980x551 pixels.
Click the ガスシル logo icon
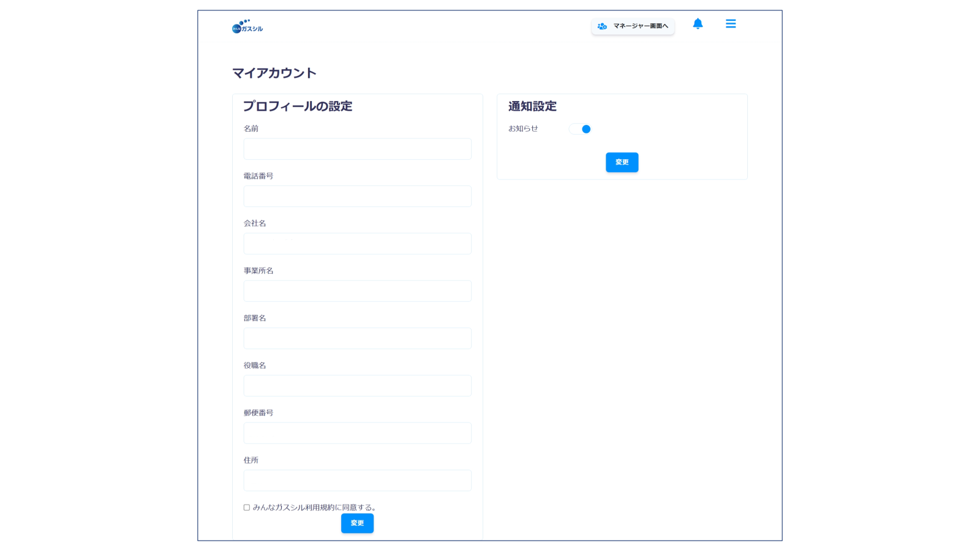tap(238, 27)
